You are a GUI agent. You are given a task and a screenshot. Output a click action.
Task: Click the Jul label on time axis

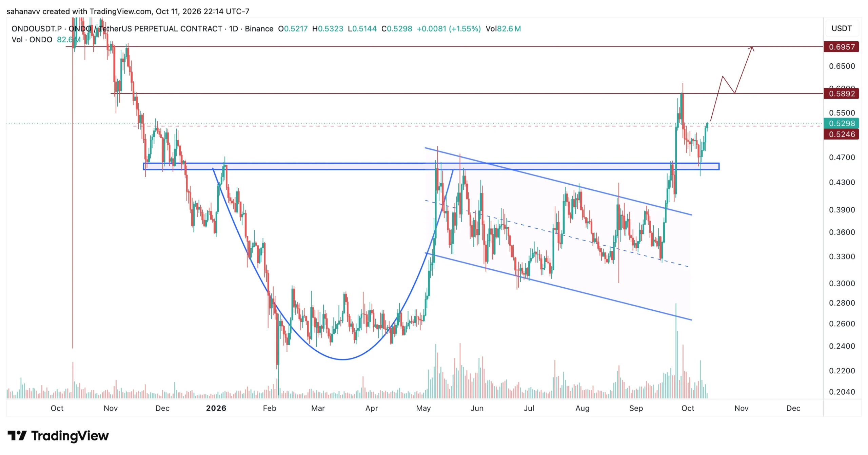tap(529, 408)
